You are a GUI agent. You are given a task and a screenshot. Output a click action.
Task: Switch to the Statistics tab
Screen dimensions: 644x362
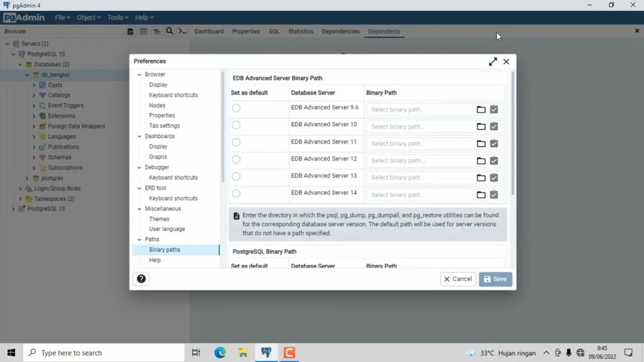[x=300, y=31]
